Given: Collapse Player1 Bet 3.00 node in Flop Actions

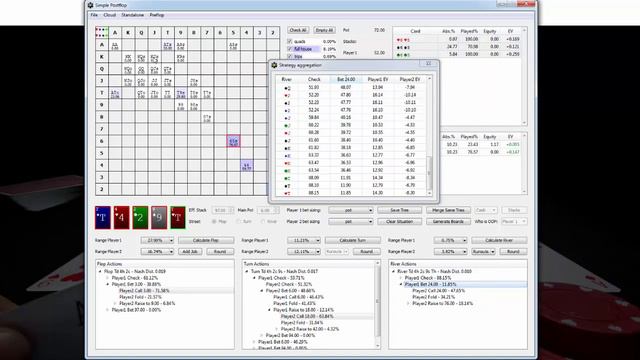Looking at the screenshot, I should [x=108, y=284].
